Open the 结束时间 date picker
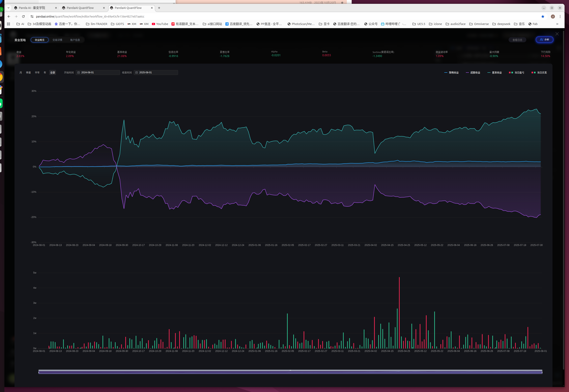Screen dimensions: 569x392 156,73
